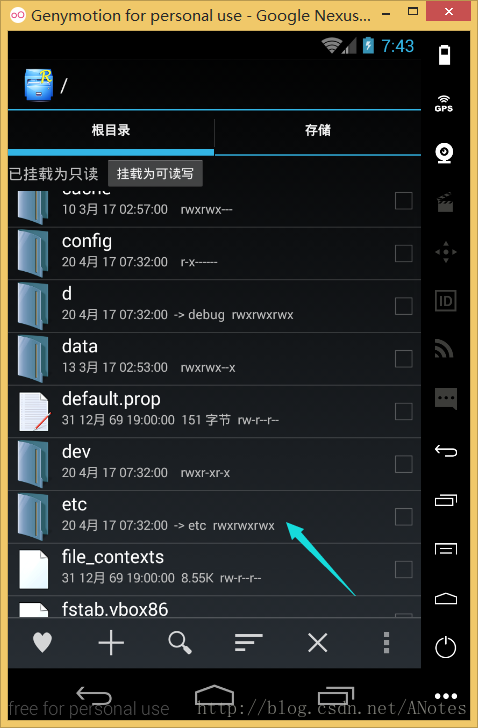Tap the favorites heart icon
The width and height of the screenshot is (478, 728).
42,643
